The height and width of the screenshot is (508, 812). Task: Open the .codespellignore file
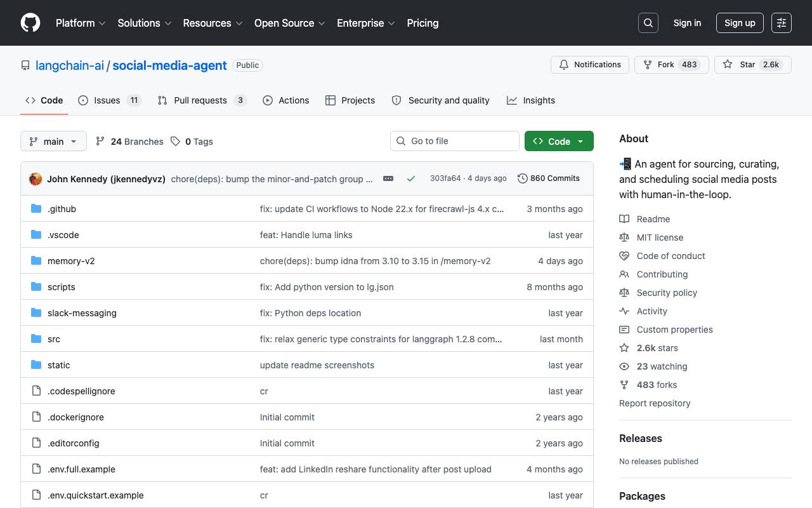(x=81, y=391)
